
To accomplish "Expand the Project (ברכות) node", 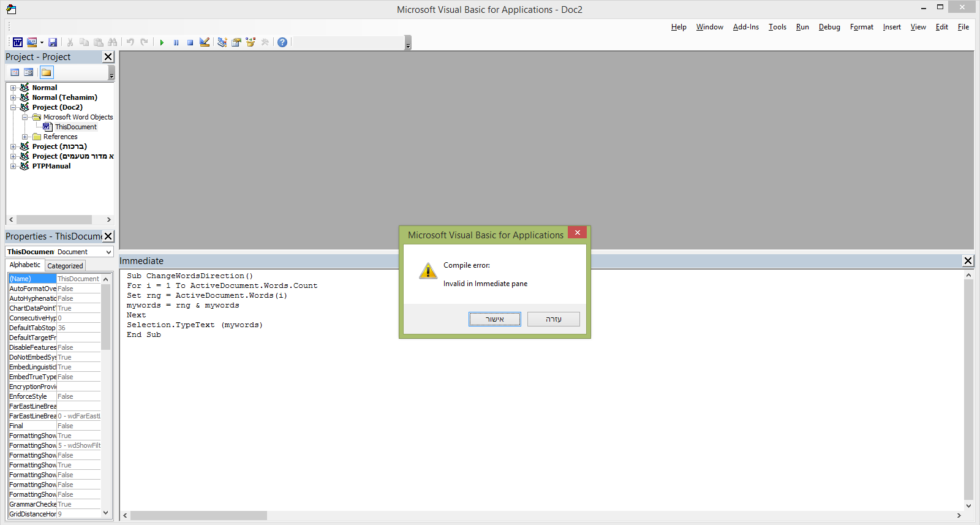I will pos(13,146).
